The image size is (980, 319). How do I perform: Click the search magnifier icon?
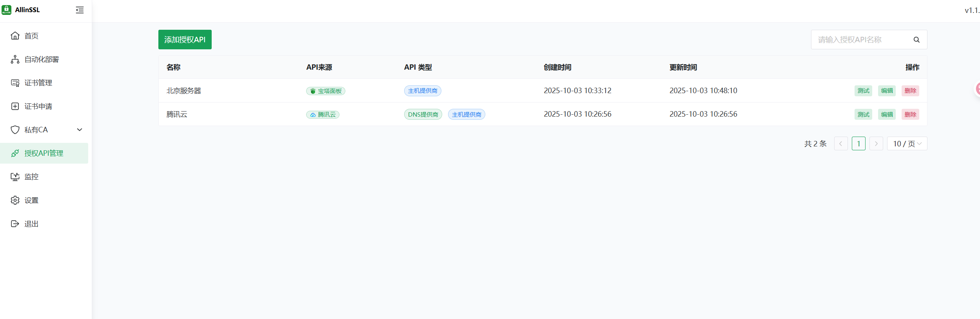(916, 40)
